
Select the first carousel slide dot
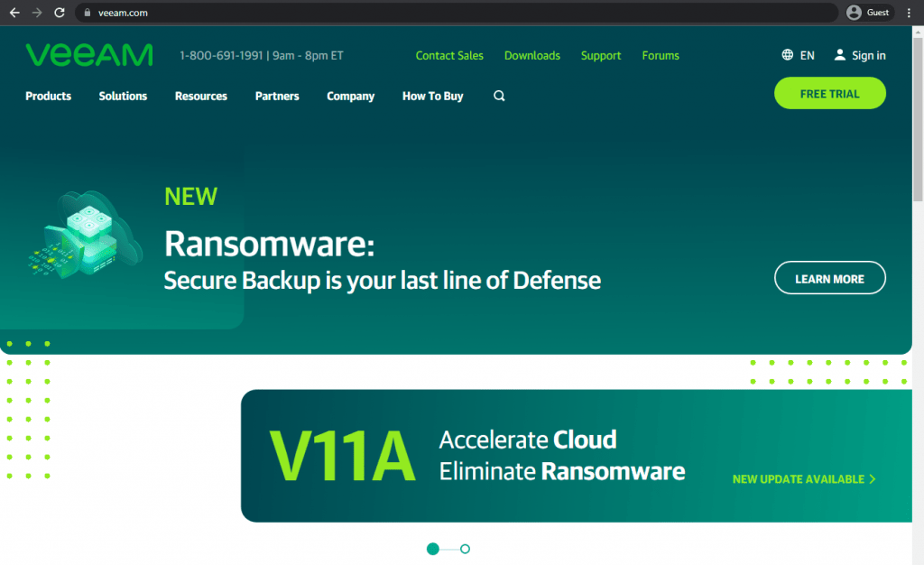coord(433,549)
